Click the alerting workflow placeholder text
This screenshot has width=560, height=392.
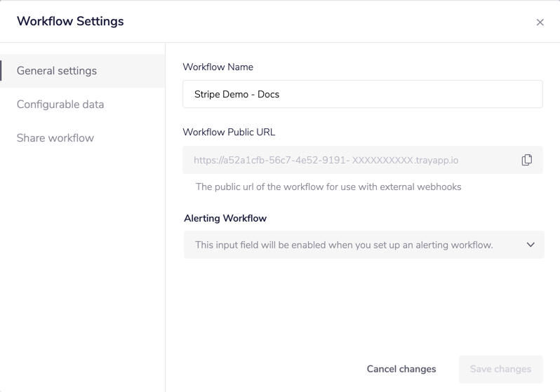coord(344,245)
